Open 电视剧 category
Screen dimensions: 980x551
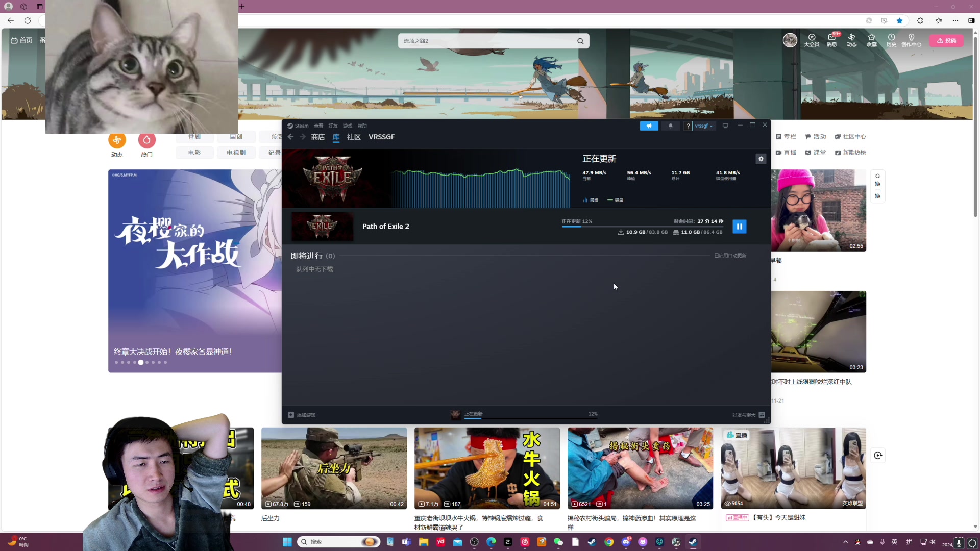click(236, 153)
